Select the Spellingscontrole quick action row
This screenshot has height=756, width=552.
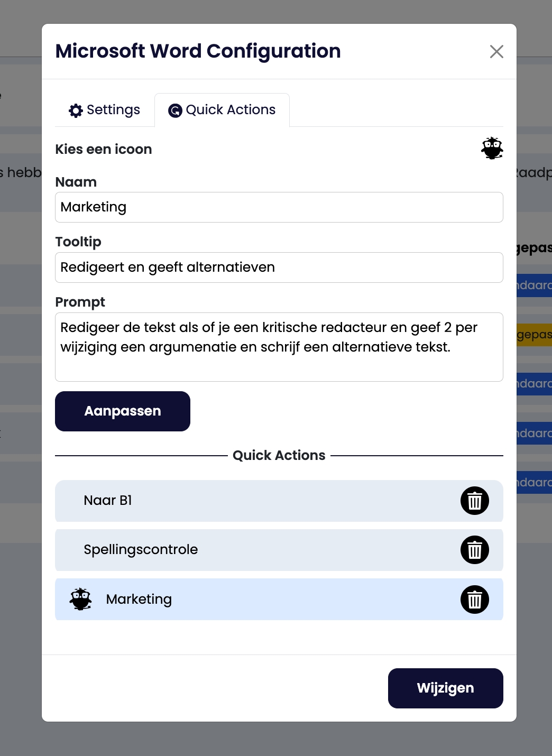pos(254,550)
